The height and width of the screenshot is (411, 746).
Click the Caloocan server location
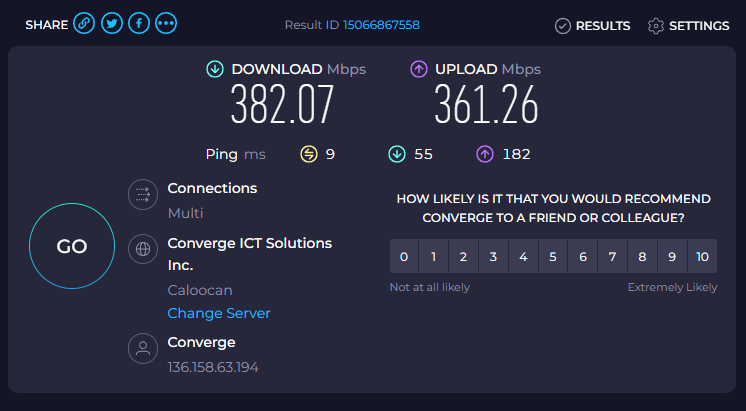click(200, 290)
